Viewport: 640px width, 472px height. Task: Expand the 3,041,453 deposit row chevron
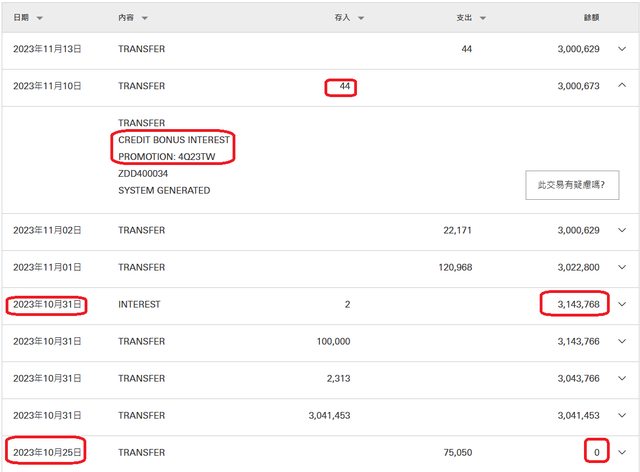(623, 415)
